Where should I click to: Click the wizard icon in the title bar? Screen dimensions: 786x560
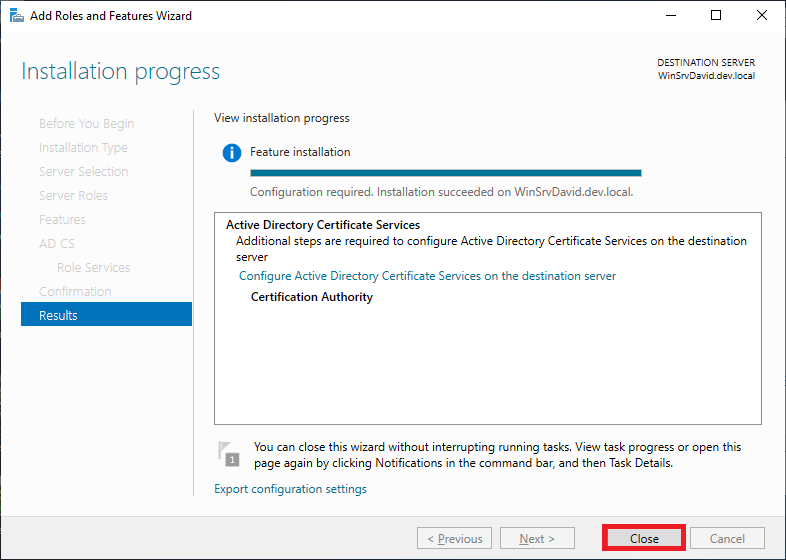coord(17,16)
